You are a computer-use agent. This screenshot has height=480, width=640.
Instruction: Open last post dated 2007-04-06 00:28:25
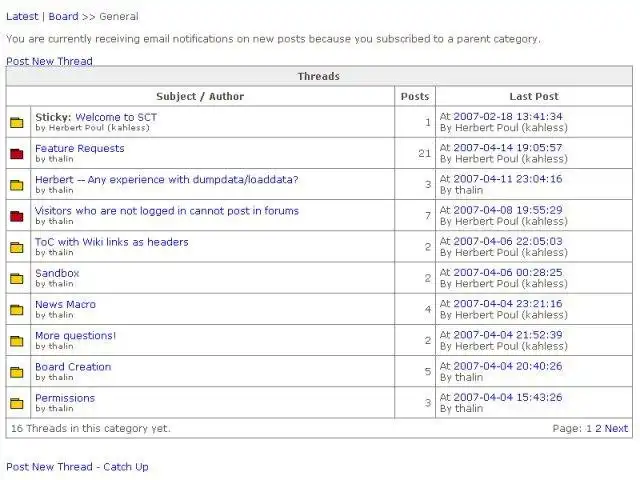pos(508,272)
